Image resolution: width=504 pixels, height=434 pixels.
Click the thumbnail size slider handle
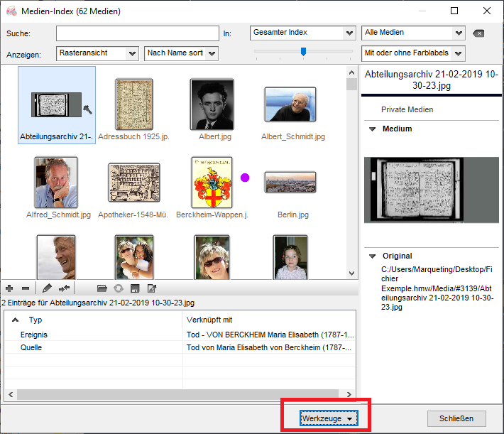303,51
